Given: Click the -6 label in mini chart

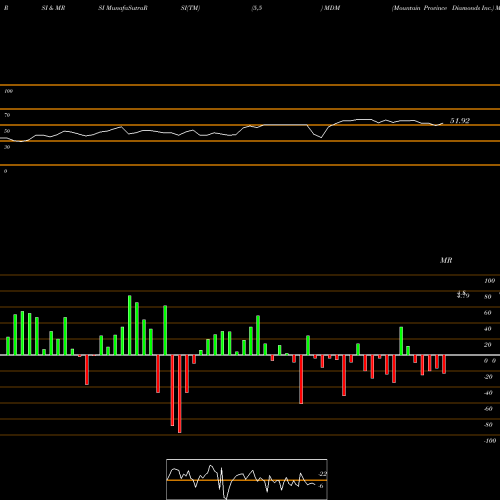Looking at the screenshot, I should pos(321,486).
